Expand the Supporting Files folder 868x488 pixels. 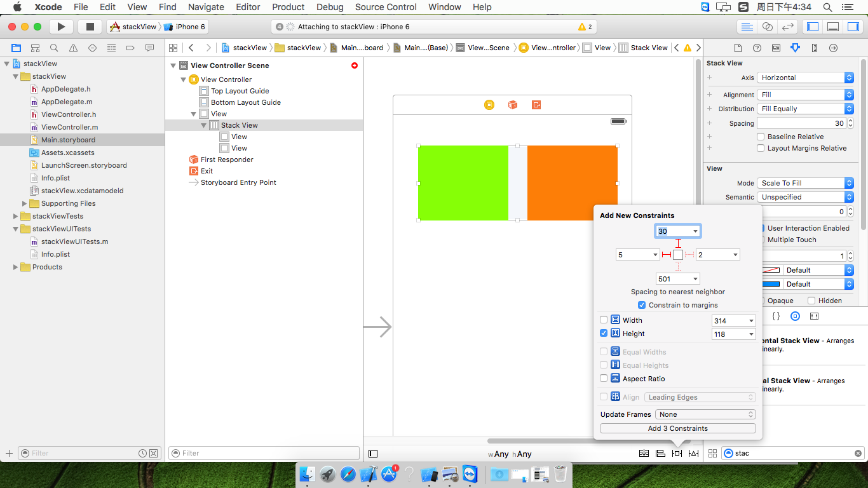pos(25,203)
